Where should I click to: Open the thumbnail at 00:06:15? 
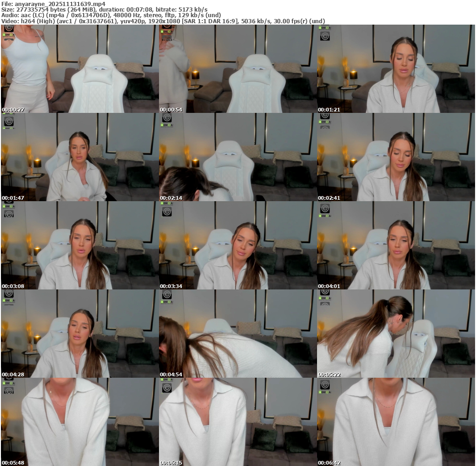(238, 422)
